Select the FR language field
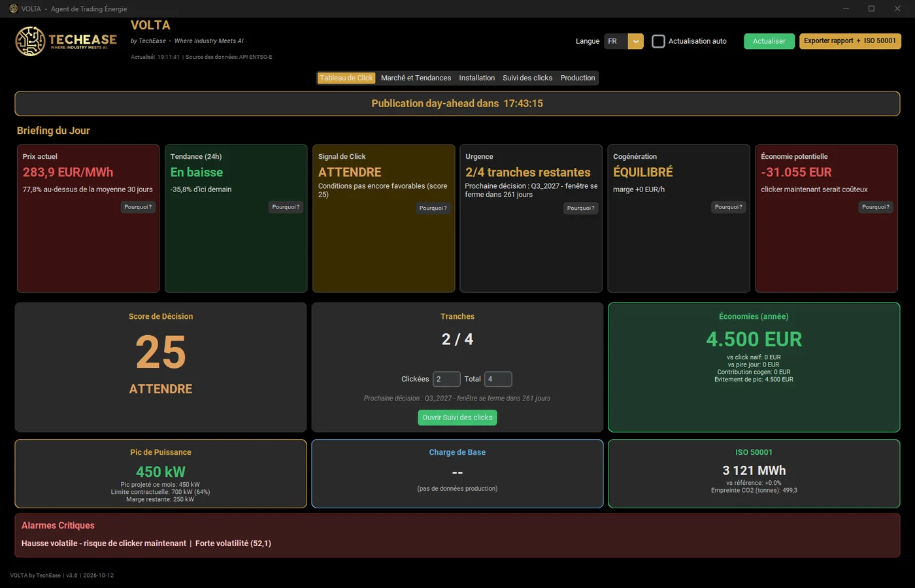The height and width of the screenshot is (588, 915). coord(616,41)
